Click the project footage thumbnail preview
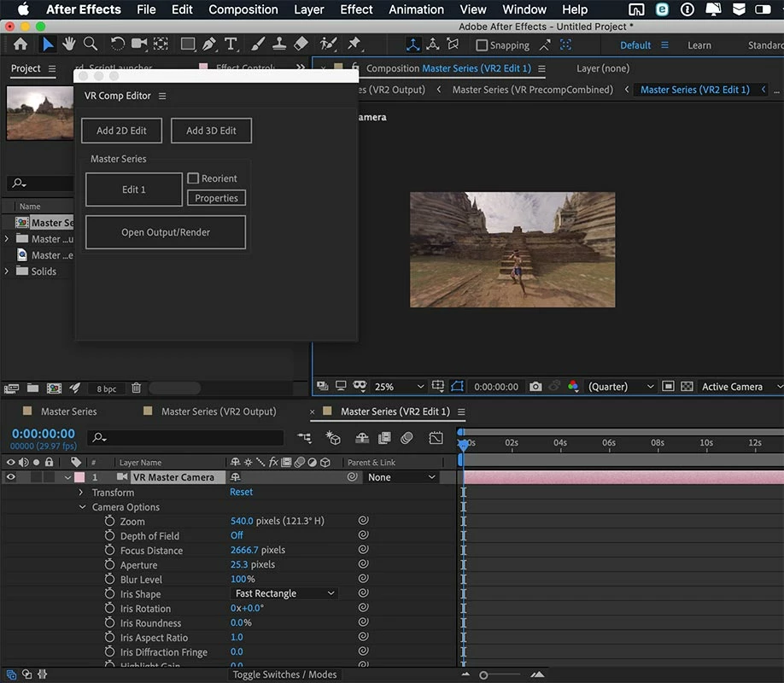Screen dimensions: 784x683 pyautogui.click(x=40, y=113)
